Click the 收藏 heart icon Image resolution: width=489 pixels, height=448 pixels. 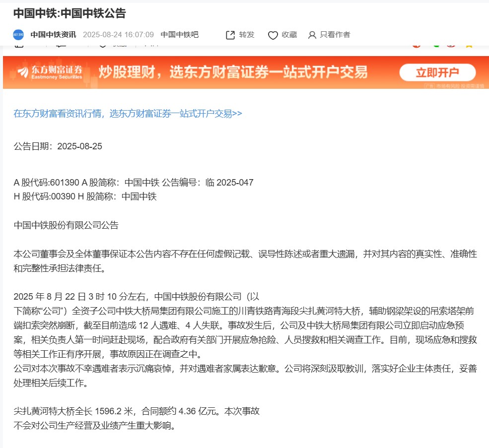click(273, 35)
